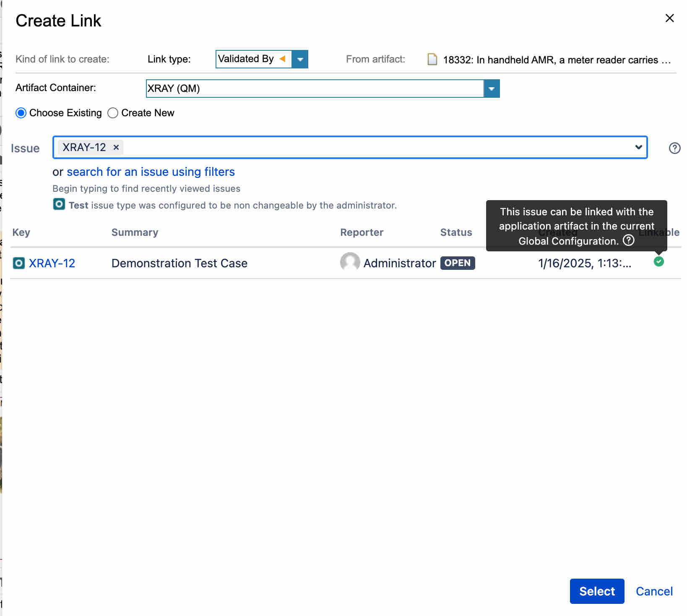Viewport: 687px width, 616px height.
Task: Click the Cancel link
Action: coord(654,591)
